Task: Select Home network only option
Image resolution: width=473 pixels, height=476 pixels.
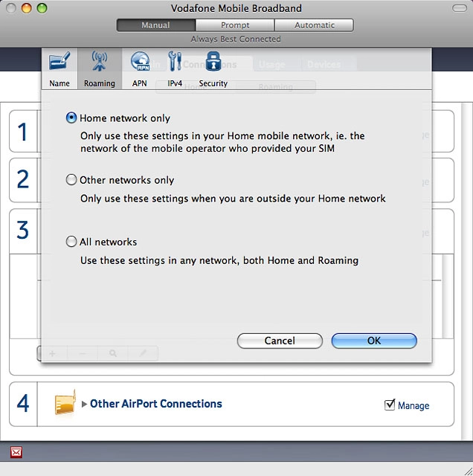Action: [71, 118]
